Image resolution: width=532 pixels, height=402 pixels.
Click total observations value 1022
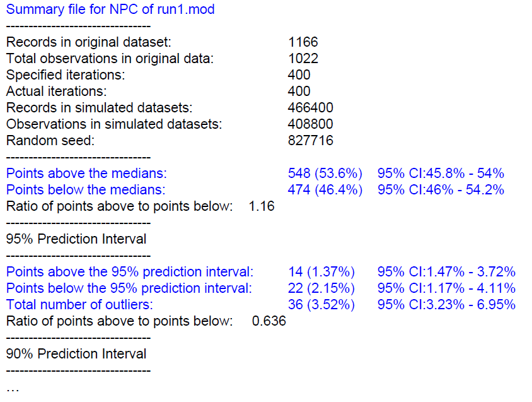pos(303,59)
